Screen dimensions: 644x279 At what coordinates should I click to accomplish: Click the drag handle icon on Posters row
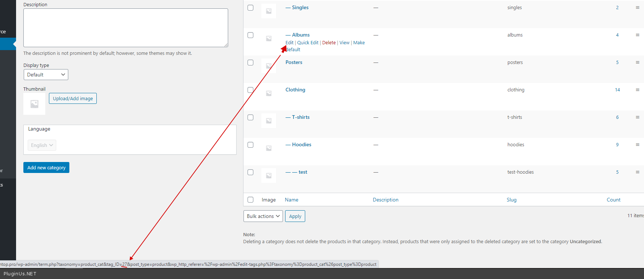click(637, 63)
